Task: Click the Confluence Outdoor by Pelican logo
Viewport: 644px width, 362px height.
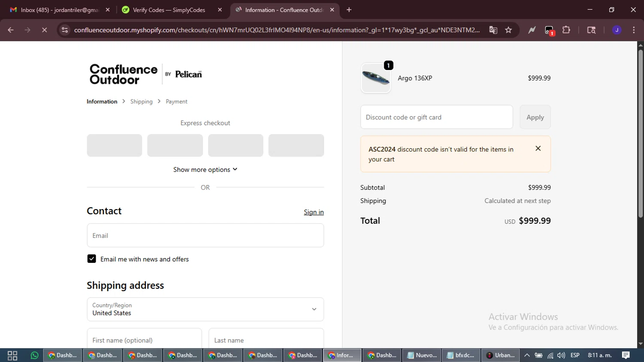Action: click(x=146, y=74)
